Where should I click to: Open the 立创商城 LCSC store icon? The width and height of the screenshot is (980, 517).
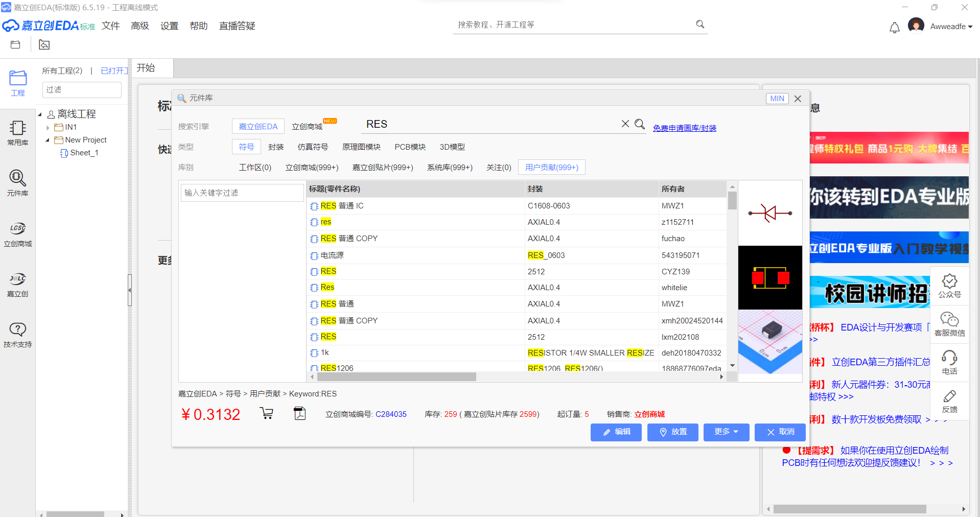coord(17,234)
